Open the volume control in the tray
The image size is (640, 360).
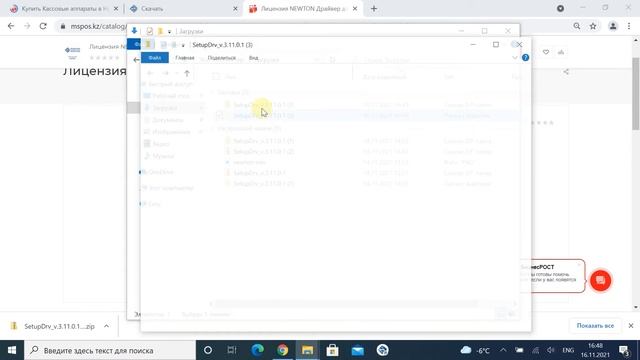(551, 350)
